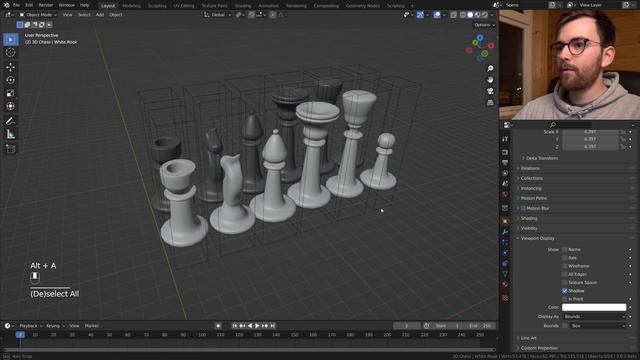Open the Object properties tab
The height and width of the screenshot is (360, 640).
[505, 221]
